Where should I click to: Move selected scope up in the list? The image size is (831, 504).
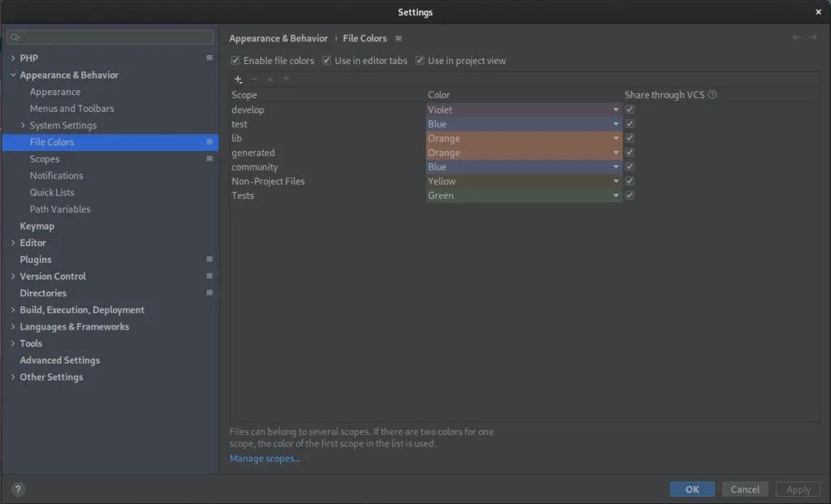coord(270,80)
